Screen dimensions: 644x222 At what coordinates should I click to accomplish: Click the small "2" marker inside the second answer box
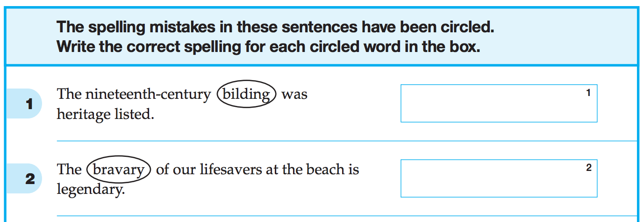588,168
